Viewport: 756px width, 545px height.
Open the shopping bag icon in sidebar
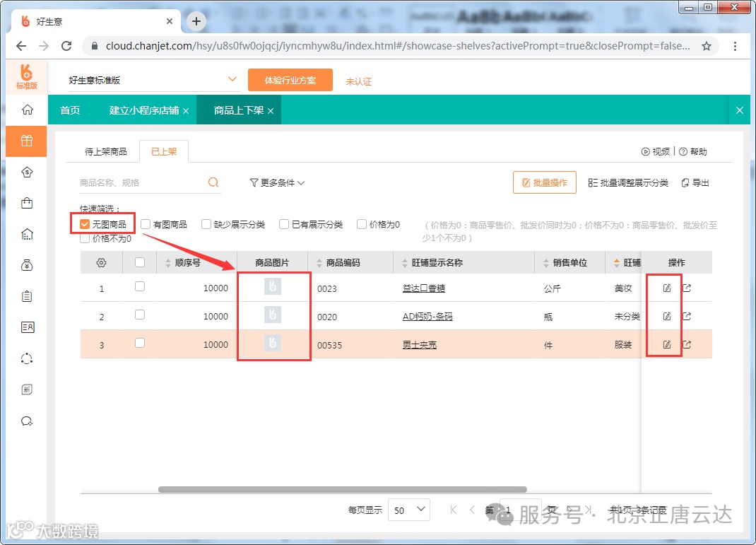click(x=27, y=203)
